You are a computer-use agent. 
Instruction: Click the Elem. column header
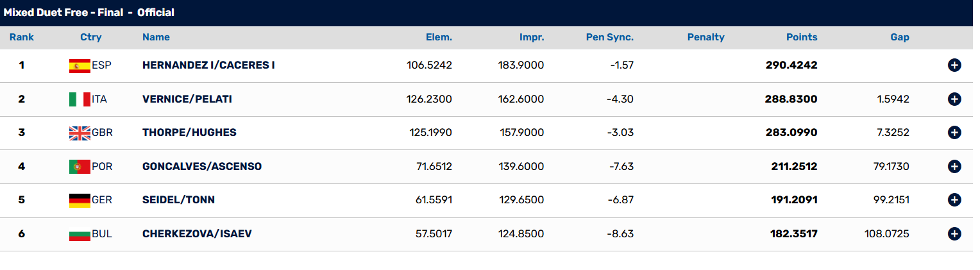pyautogui.click(x=439, y=37)
